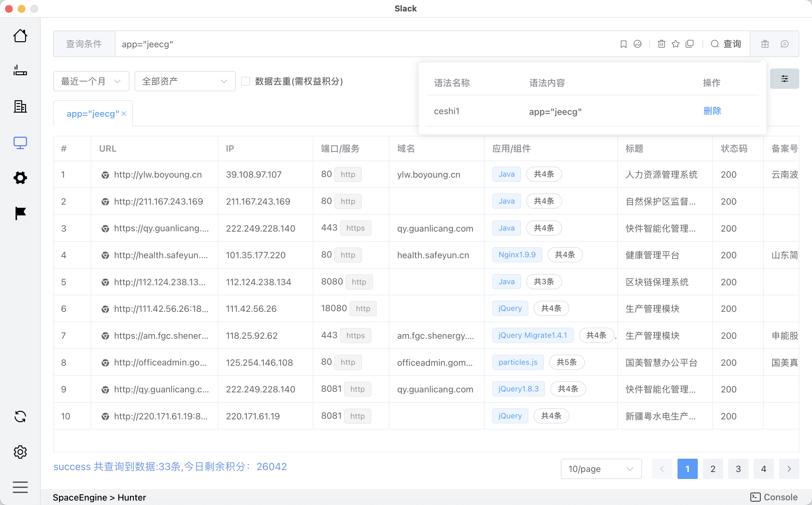Image resolution: width=812 pixels, height=505 pixels.
Task: Click the flag icon in sidebar
Action: point(20,213)
